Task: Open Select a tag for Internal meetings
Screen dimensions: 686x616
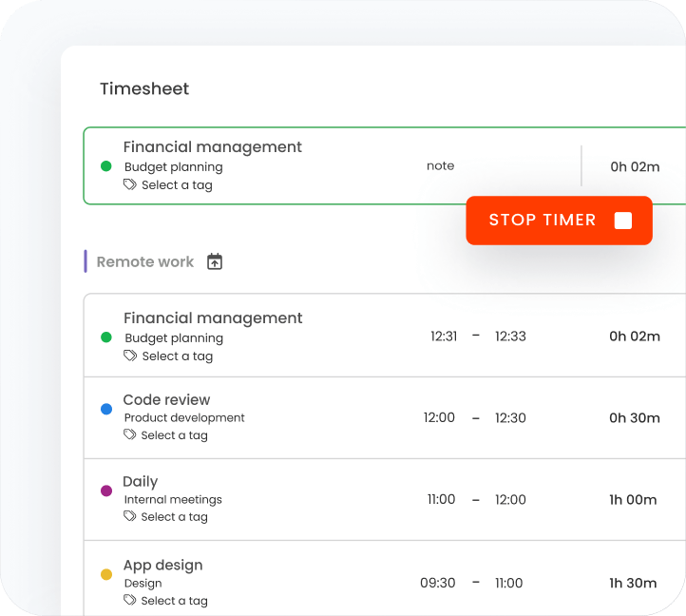Action: coord(177,517)
